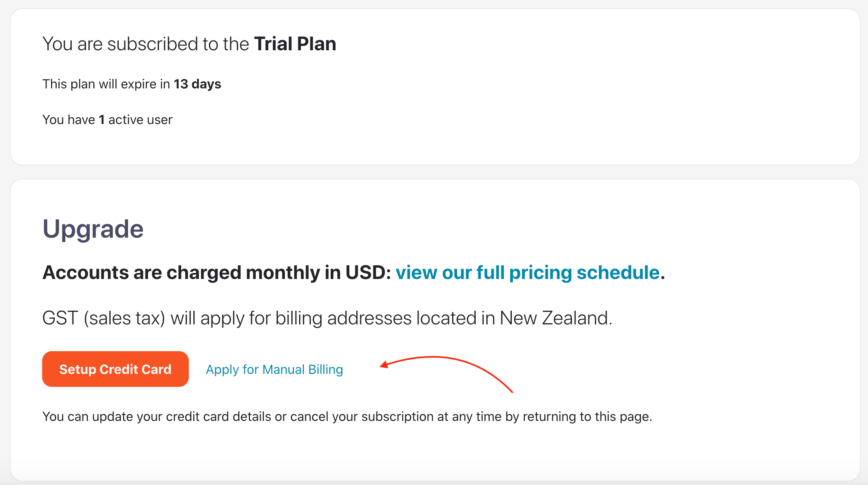Click the words "New Zealand"
Screen dimensions: 868x485
coord(555,318)
